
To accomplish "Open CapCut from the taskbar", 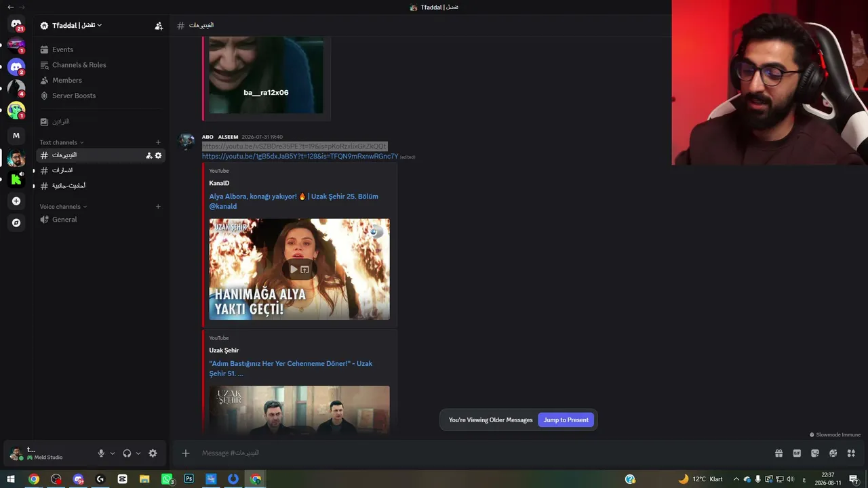I will click(122, 479).
